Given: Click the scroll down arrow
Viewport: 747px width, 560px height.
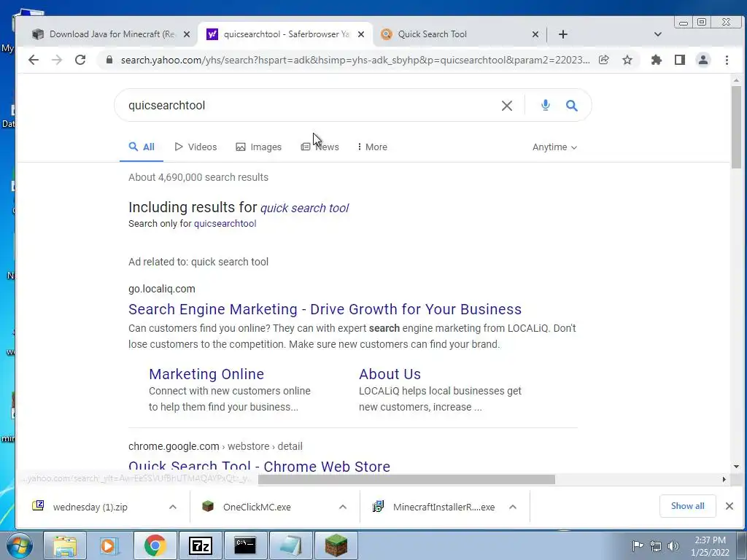Looking at the screenshot, I should tap(736, 467).
